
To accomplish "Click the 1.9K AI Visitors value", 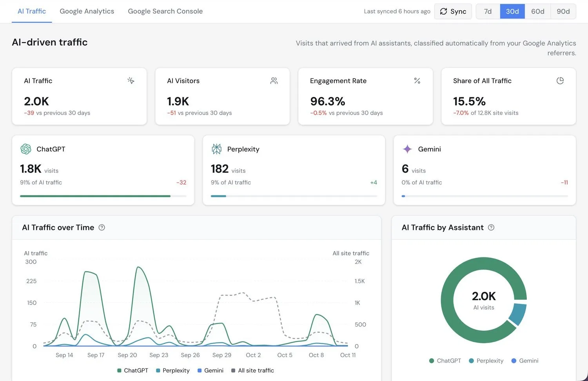I will tap(178, 101).
